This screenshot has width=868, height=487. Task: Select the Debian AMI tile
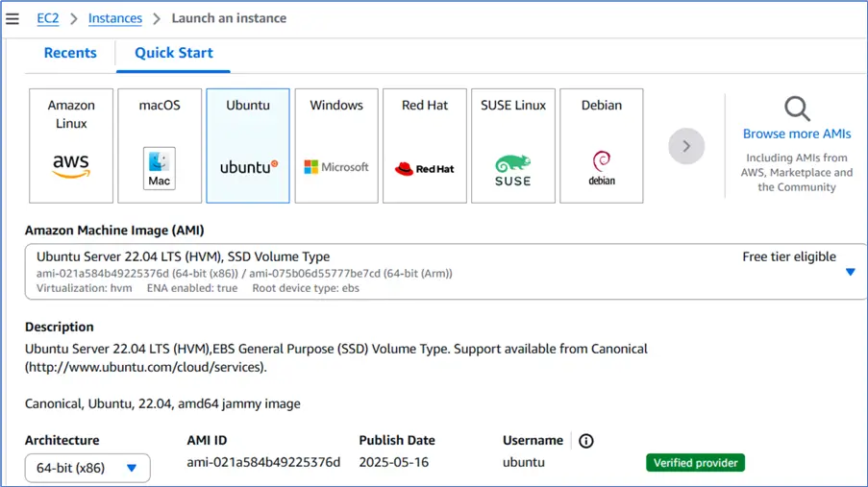(x=602, y=146)
